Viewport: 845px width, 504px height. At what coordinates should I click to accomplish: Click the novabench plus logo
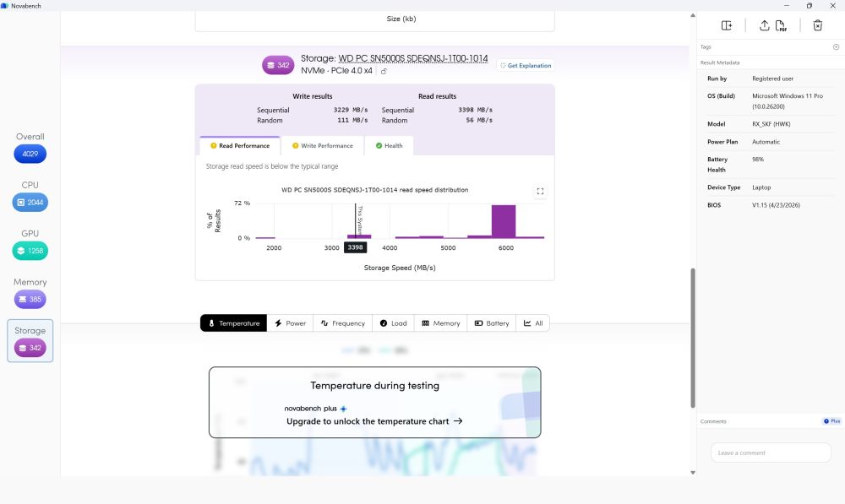316,408
